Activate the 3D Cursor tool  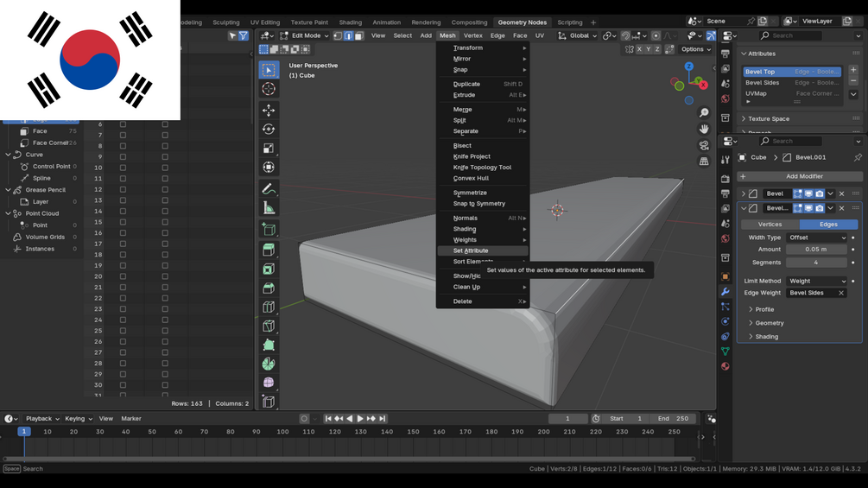[x=269, y=88]
